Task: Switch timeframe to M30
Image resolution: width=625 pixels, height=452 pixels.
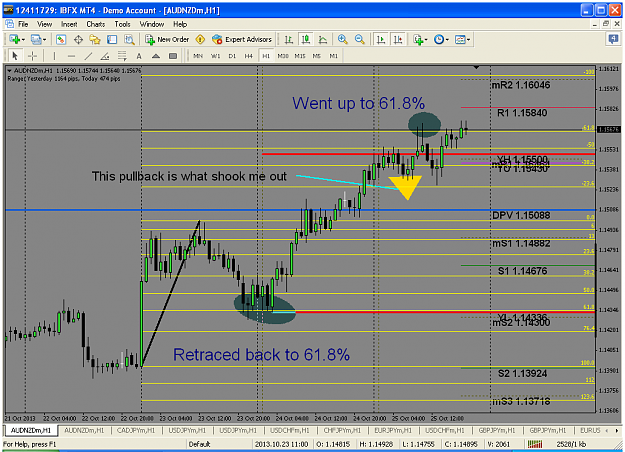Action: [x=283, y=56]
